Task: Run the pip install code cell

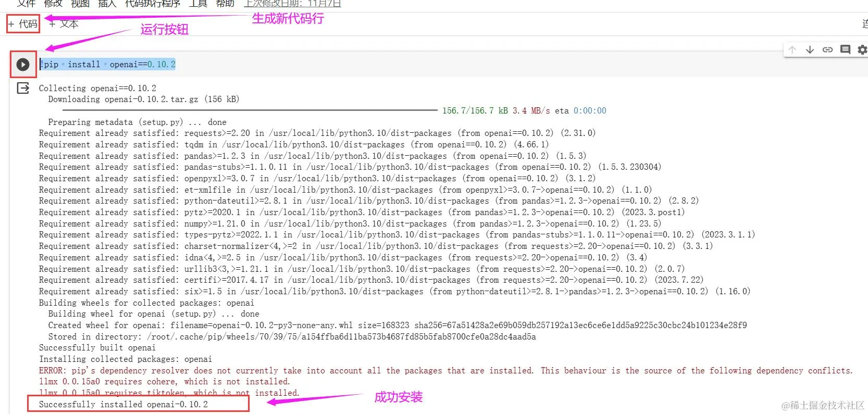Action: point(23,64)
